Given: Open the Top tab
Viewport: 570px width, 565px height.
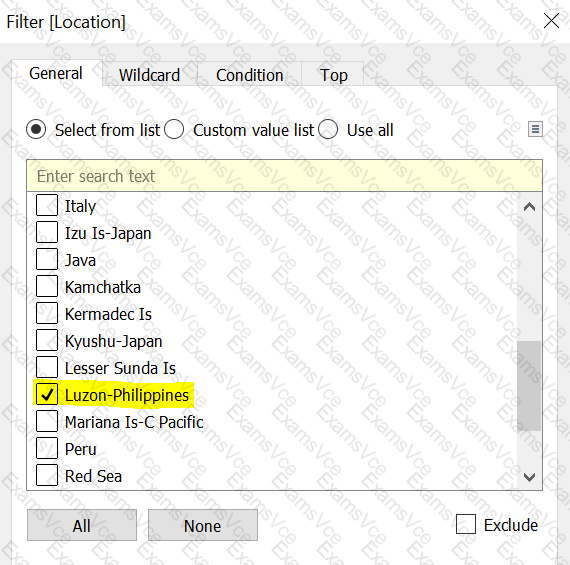Looking at the screenshot, I should pyautogui.click(x=333, y=75).
